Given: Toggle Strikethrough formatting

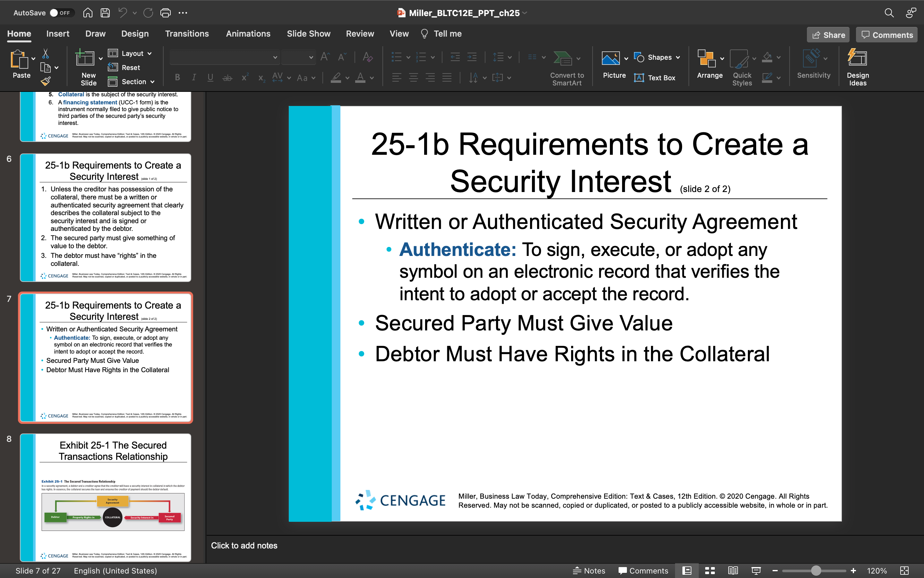Looking at the screenshot, I should coord(227,78).
